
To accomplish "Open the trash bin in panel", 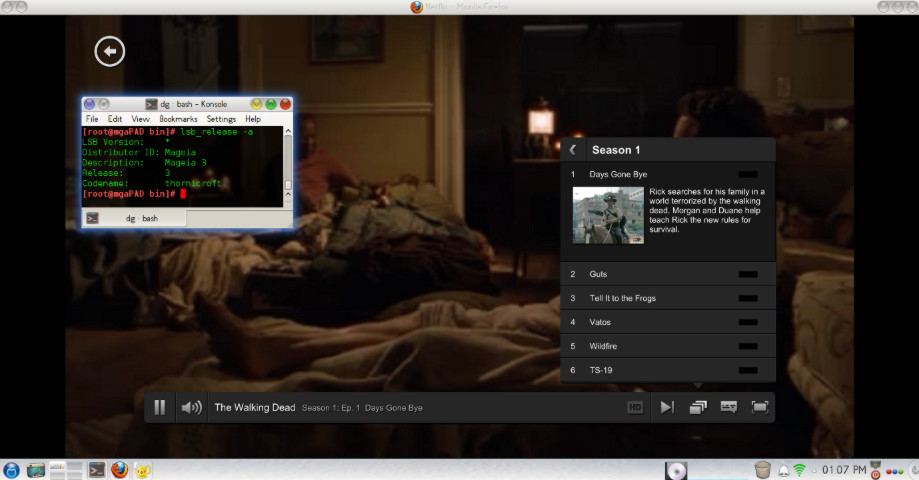I will coord(763,470).
